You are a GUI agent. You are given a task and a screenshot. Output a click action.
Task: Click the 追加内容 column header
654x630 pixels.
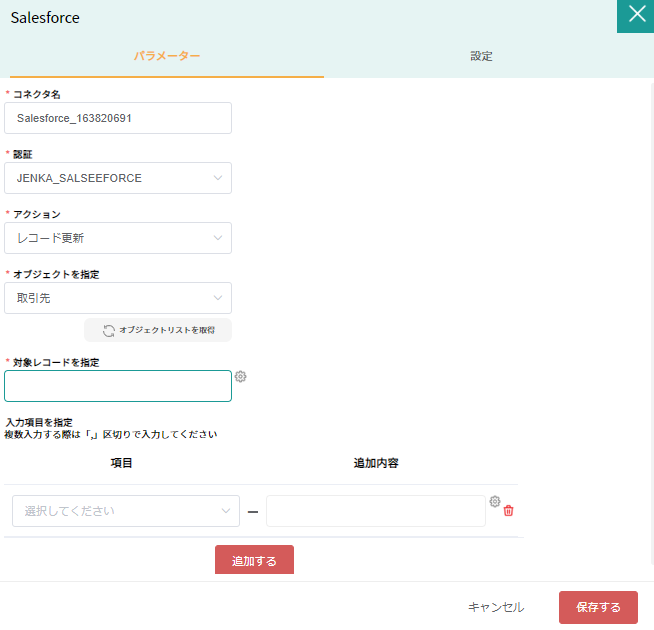click(x=376, y=463)
